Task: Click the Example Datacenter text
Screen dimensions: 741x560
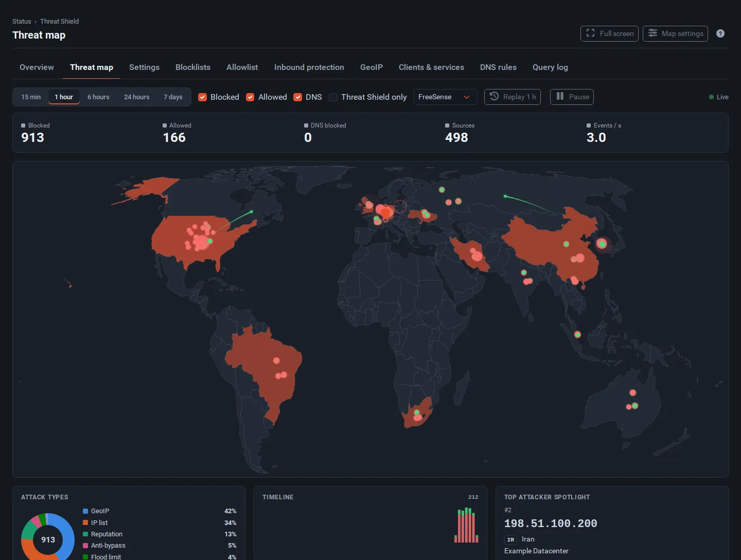Action: click(536, 551)
